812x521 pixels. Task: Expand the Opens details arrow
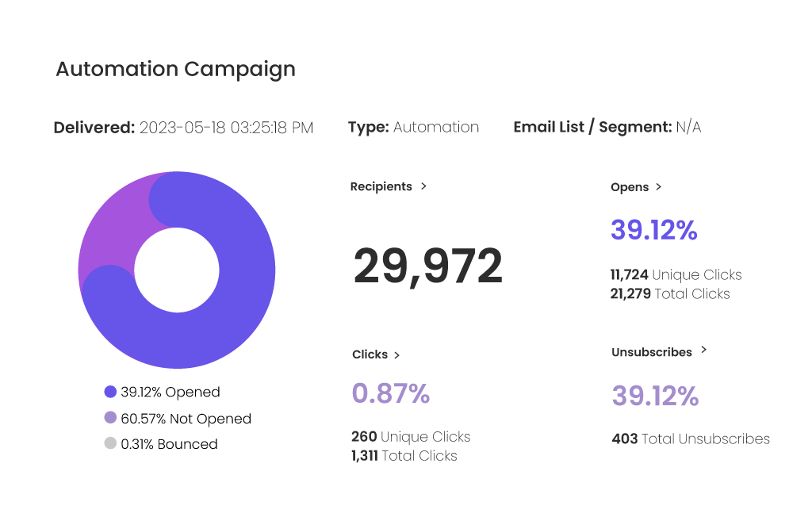pyautogui.click(x=658, y=187)
